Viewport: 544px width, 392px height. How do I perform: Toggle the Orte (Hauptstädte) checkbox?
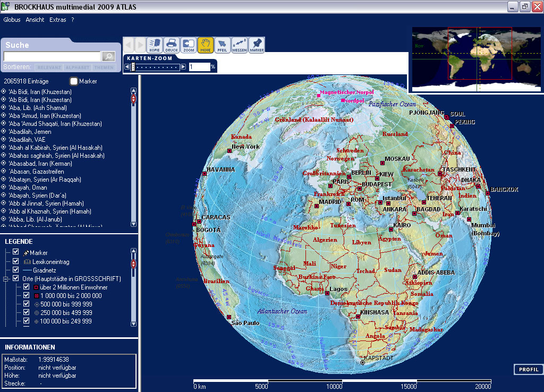15,278
